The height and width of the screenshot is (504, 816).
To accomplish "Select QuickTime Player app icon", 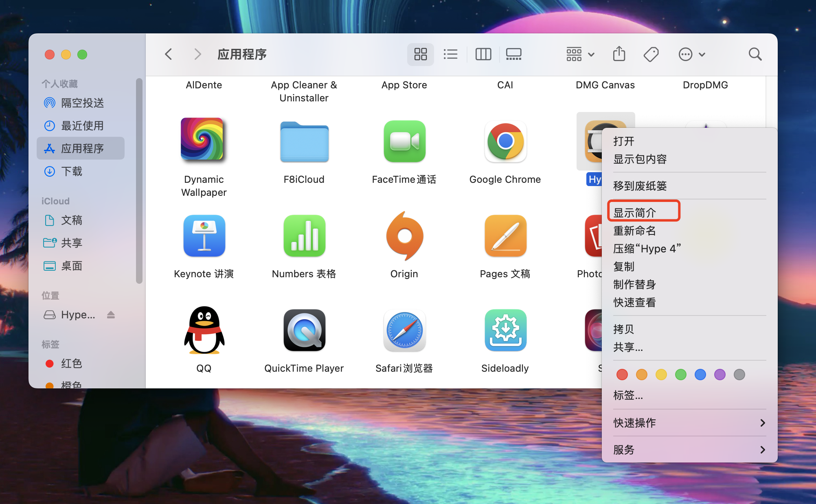I will click(x=304, y=330).
